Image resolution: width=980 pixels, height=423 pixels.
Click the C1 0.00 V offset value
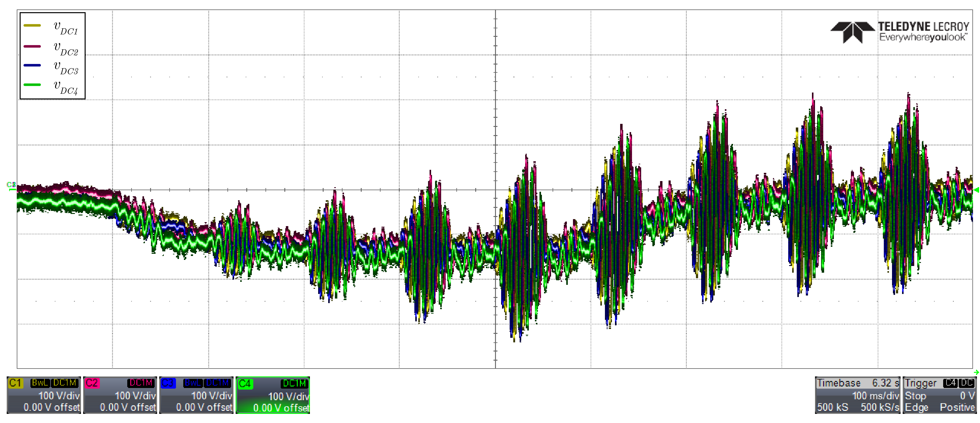(51, 407)
